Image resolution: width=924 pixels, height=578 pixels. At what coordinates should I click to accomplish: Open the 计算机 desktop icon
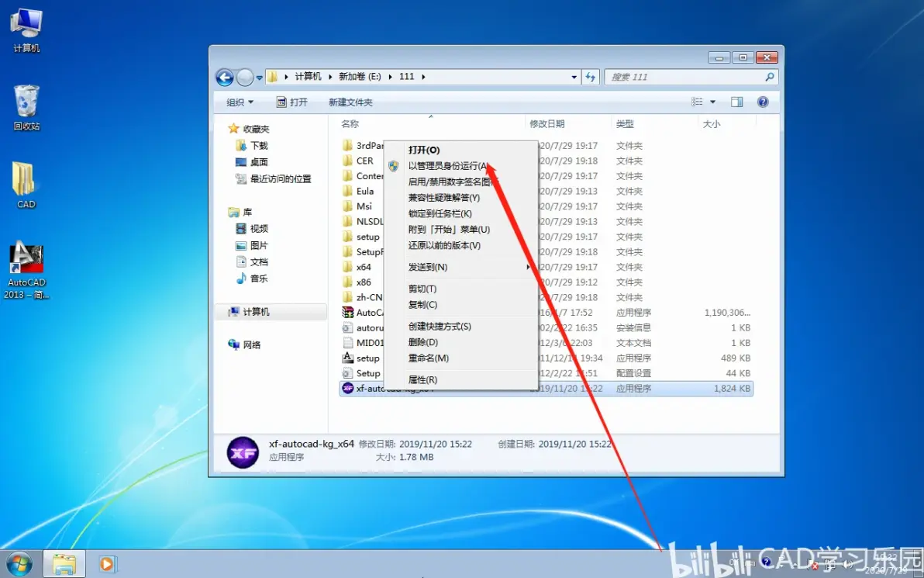tap(26, 31)
